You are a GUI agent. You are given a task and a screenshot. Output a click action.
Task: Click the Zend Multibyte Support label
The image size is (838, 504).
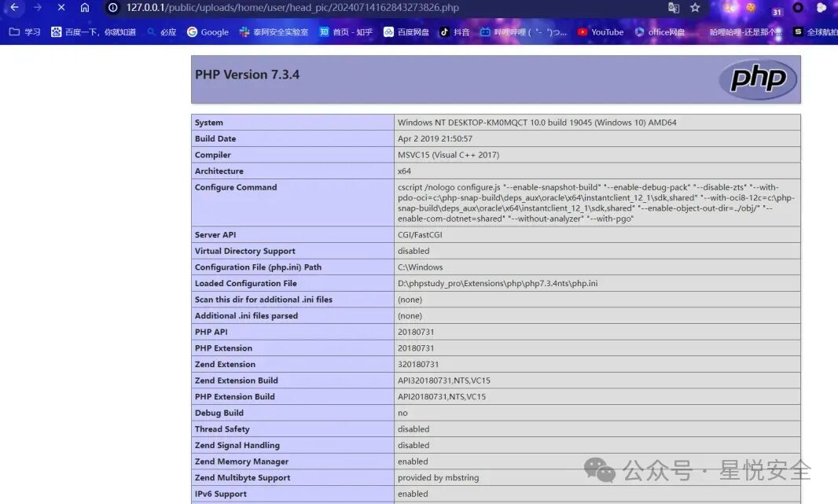tap(243, 478)
